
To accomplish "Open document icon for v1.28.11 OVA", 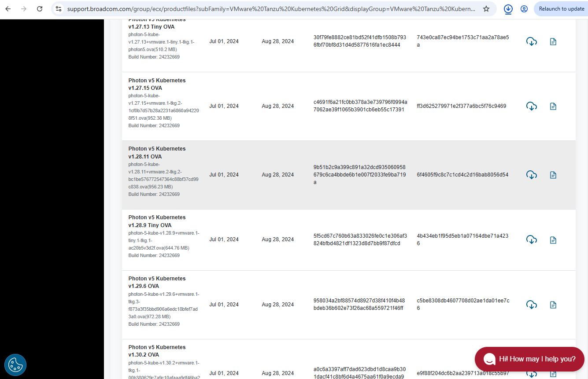I will tap(553, 175).
